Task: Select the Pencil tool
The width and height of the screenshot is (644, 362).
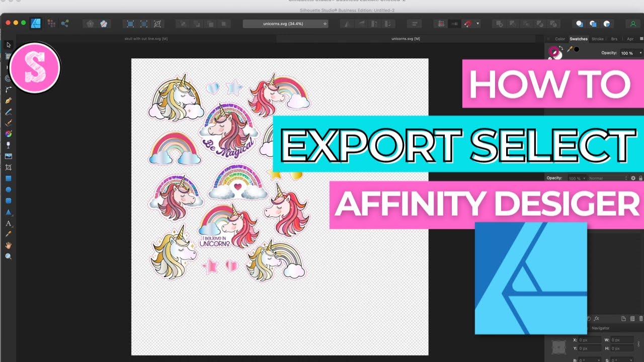Action: pyautogui.click(x=9, y=112)
